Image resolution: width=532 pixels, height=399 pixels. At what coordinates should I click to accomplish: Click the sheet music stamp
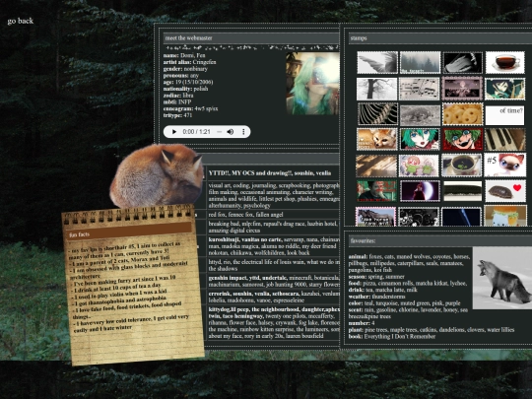pos(420,89)
